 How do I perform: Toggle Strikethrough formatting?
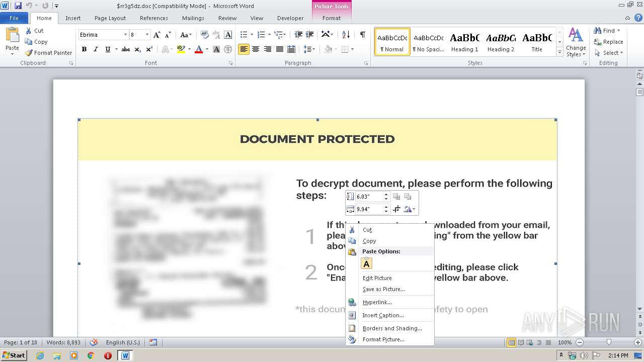[x=126, y=49]
